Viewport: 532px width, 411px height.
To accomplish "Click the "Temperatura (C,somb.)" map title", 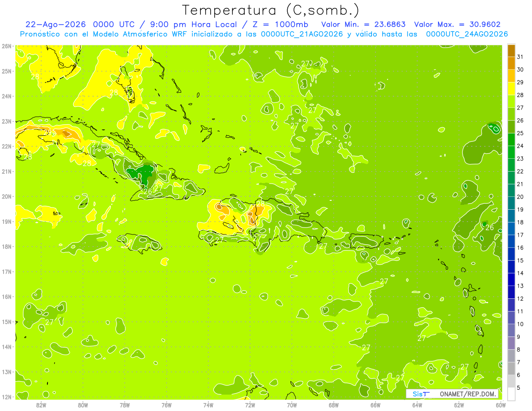I will click(270, 10).
